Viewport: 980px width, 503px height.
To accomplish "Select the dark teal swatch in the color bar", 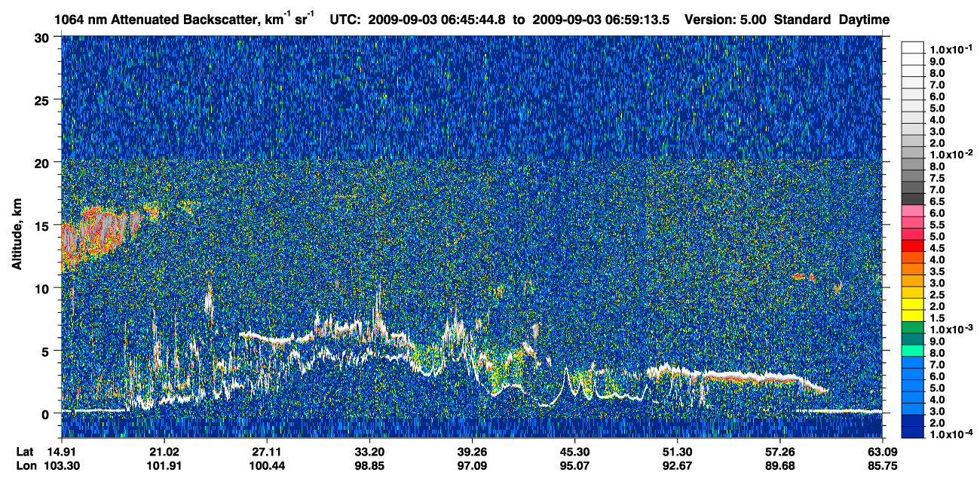I will click(x=913, y=339).
